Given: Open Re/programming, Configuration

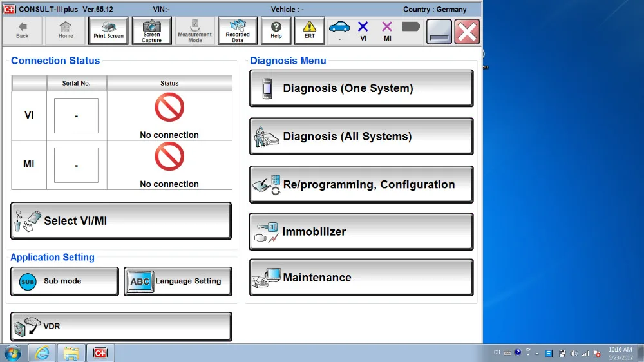Looking at the screenshot, I should tap(361, 184).
